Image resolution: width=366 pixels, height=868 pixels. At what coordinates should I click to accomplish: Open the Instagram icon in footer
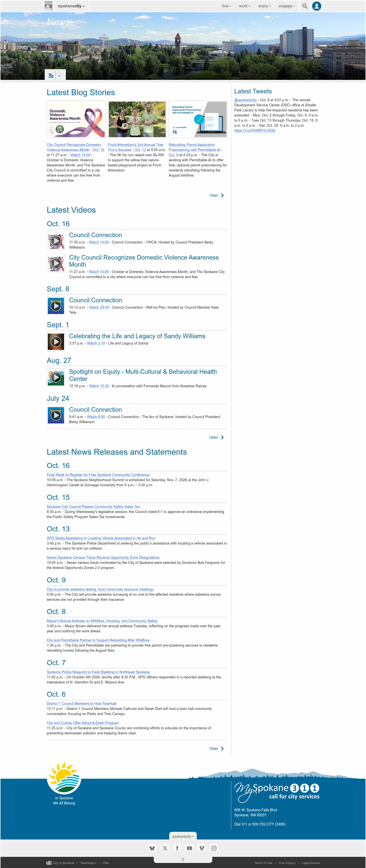(x=214, y=848)
